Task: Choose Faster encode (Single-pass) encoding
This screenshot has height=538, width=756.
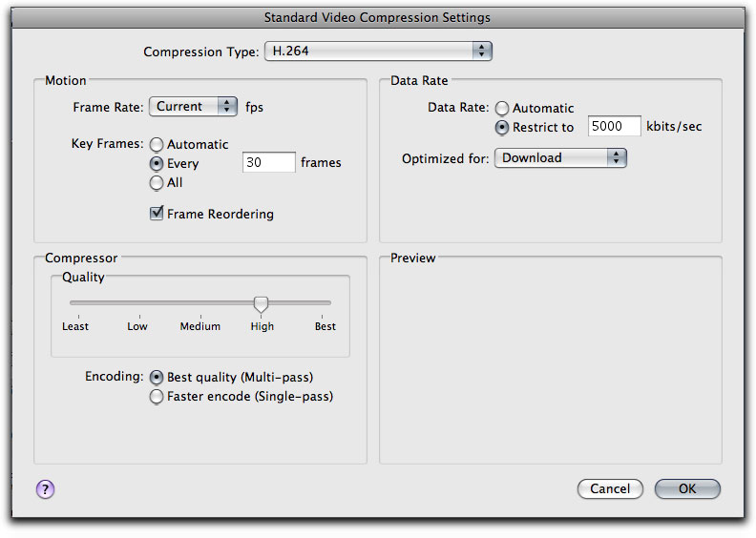Action: [157, 397]
